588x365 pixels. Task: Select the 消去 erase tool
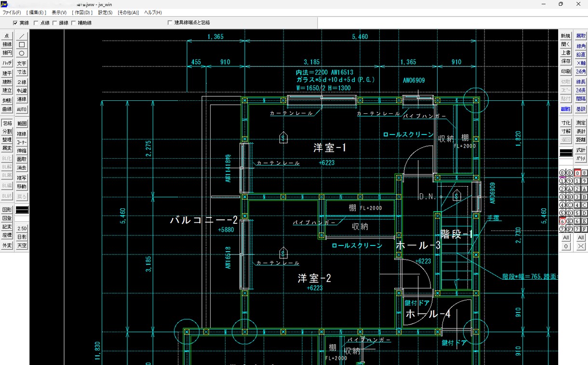(x=22, y=168)
